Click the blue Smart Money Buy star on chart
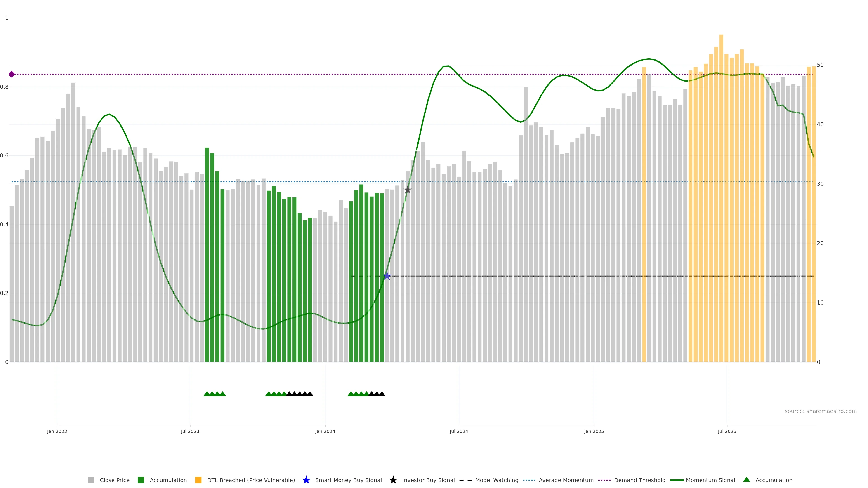 pyautogui.click(x=387, y=276)
